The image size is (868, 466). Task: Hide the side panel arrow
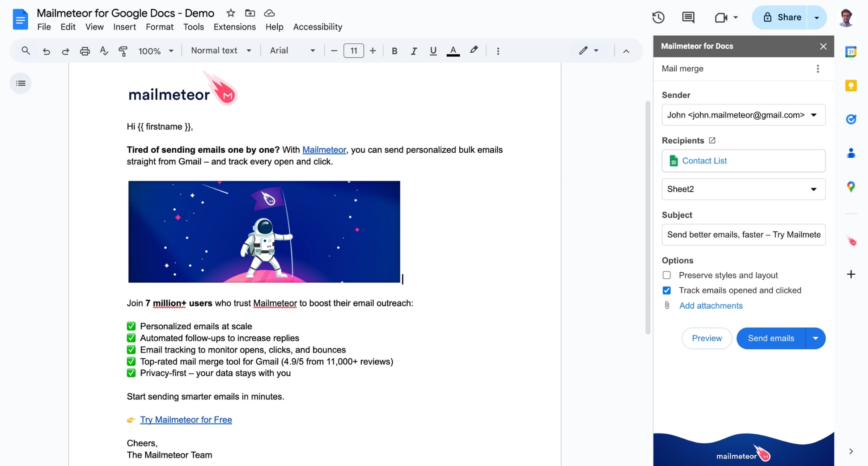(851, 451)
